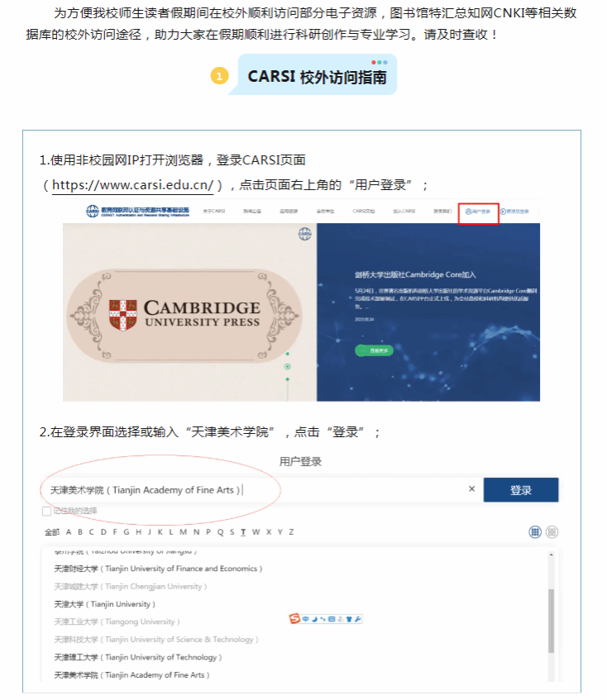Click the Sogou skin shirt icon

point(349,619)
